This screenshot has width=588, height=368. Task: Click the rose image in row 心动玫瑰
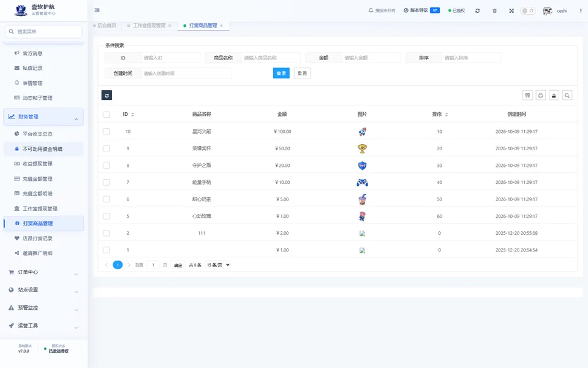pos(362,217)
